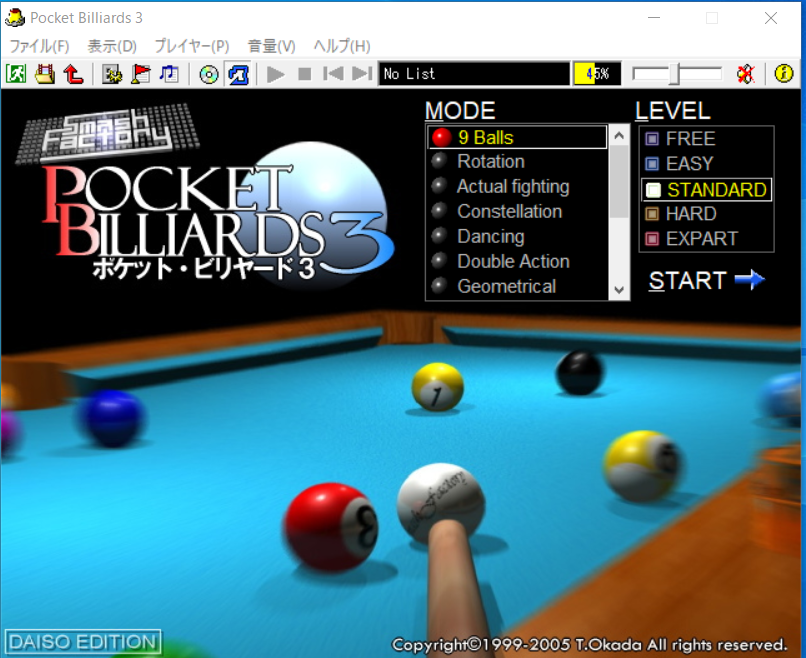Click mode list scroll up arrow
Image resolution: width=806 pixels, height=658 pixels.
tap(619, 136)
